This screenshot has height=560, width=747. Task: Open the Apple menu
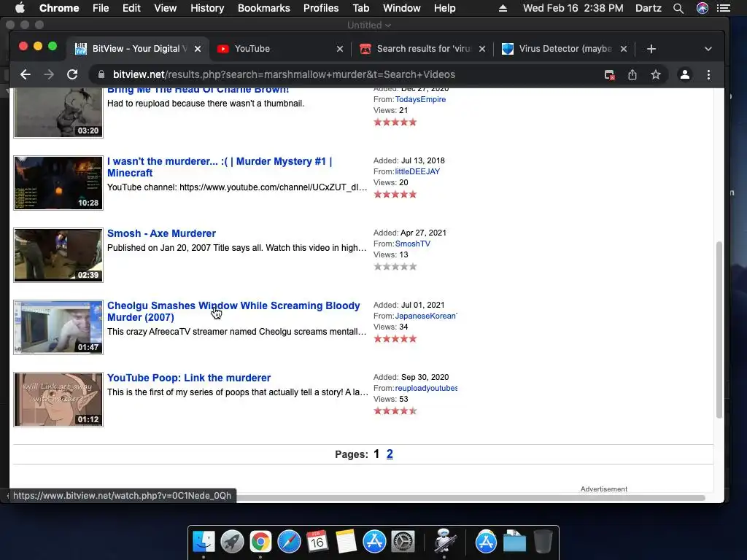(20, 8)
